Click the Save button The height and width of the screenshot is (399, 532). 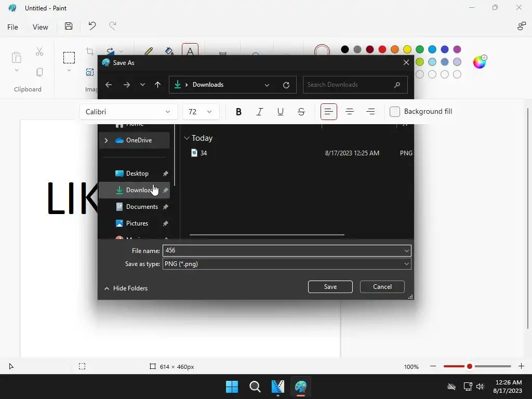[x=330, y=287]
